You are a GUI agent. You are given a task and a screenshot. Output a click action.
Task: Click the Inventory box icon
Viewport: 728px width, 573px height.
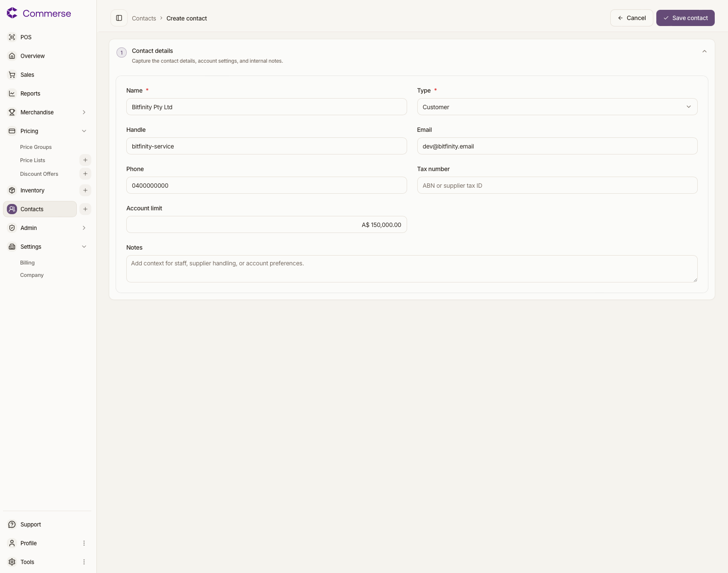(12, 190)
